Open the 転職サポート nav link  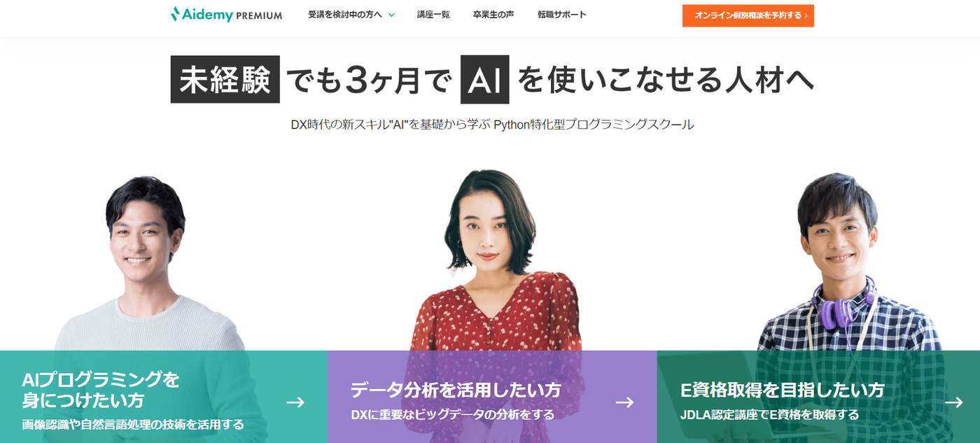562,15
